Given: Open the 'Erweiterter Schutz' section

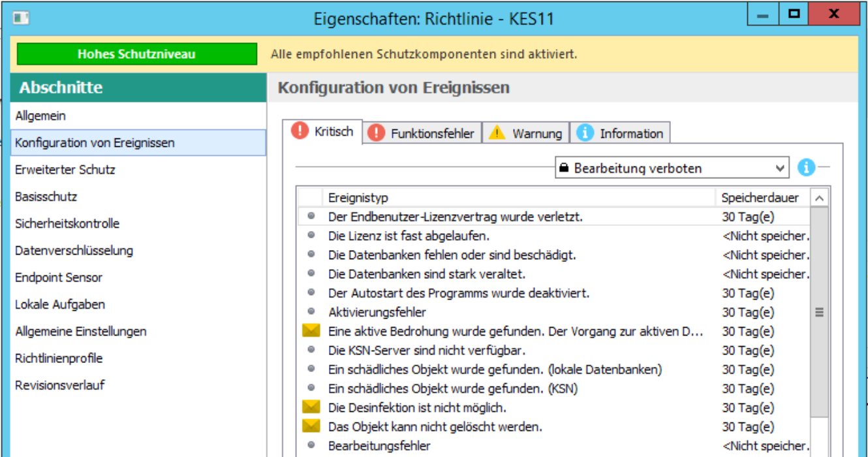Looking at the screenshot, I should 138,169.
